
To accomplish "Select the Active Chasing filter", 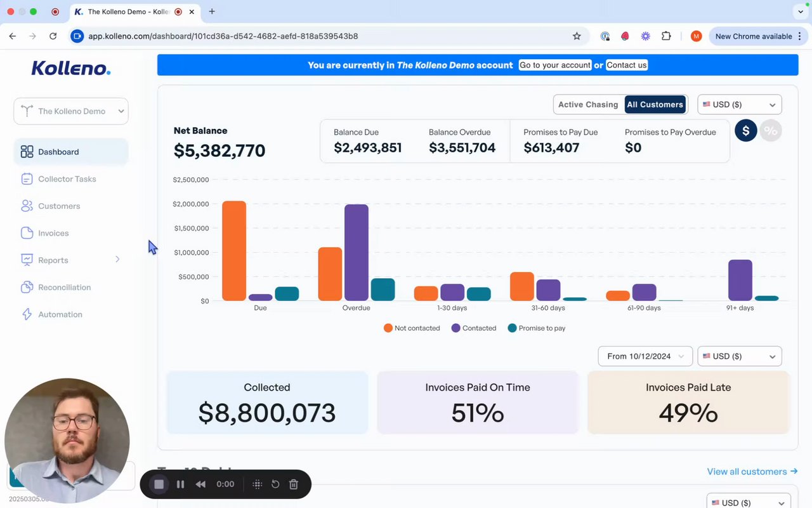I will pos(588,105).
